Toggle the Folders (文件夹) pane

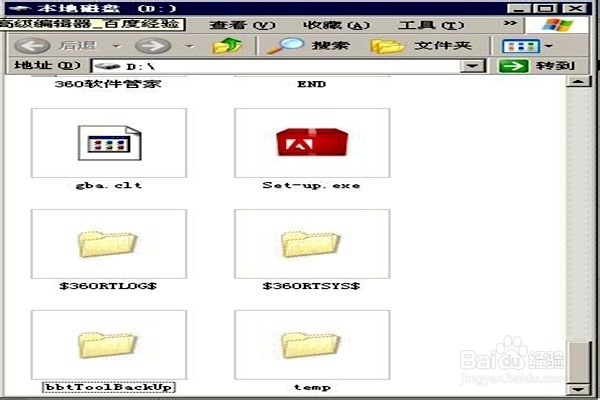[x=420, y=46]
